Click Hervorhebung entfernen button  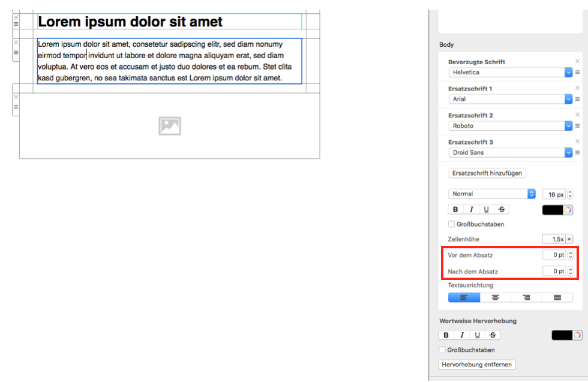[x=476, y=365]
